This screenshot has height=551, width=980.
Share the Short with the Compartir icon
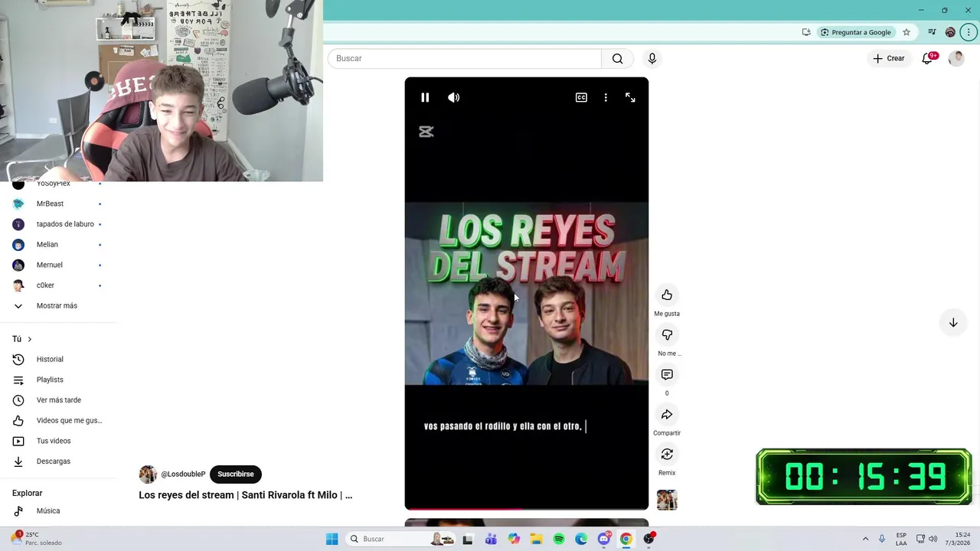click(x=667, y=415)
